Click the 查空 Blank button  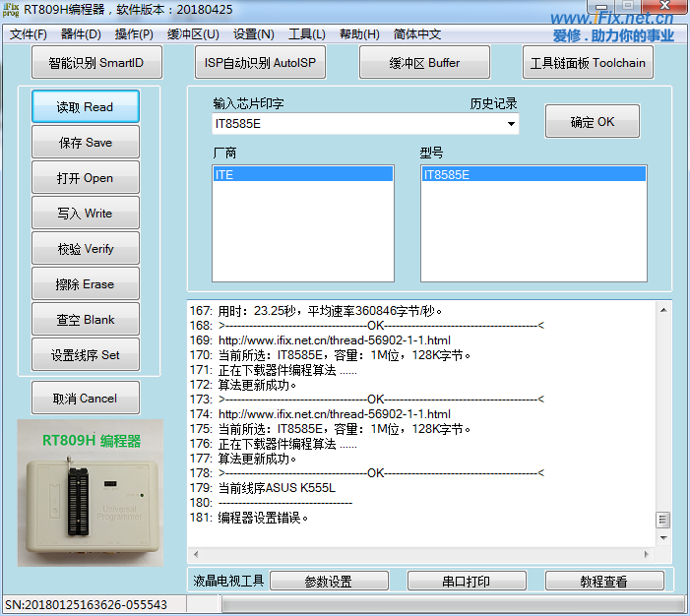86,320
